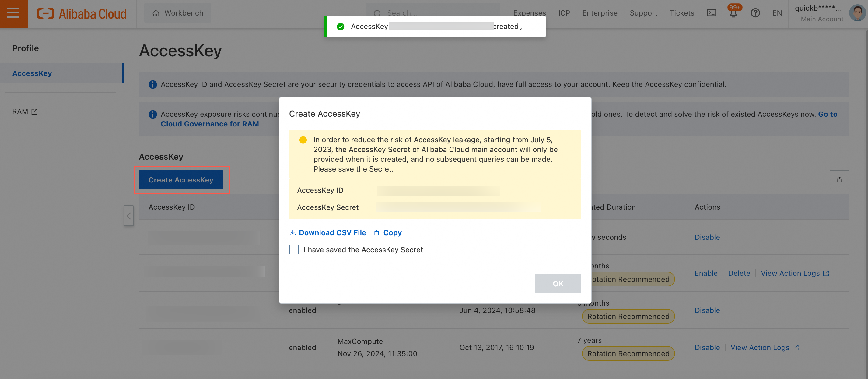This screenshot has width=868, height=379.
Task: Open the hamburger main menu
Action: tap(13, 13)
